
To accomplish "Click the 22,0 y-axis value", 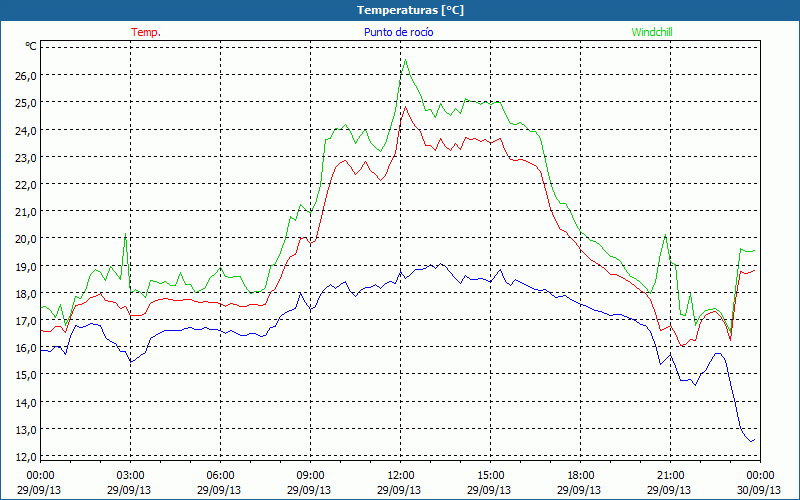I will [x=26, y=184].
